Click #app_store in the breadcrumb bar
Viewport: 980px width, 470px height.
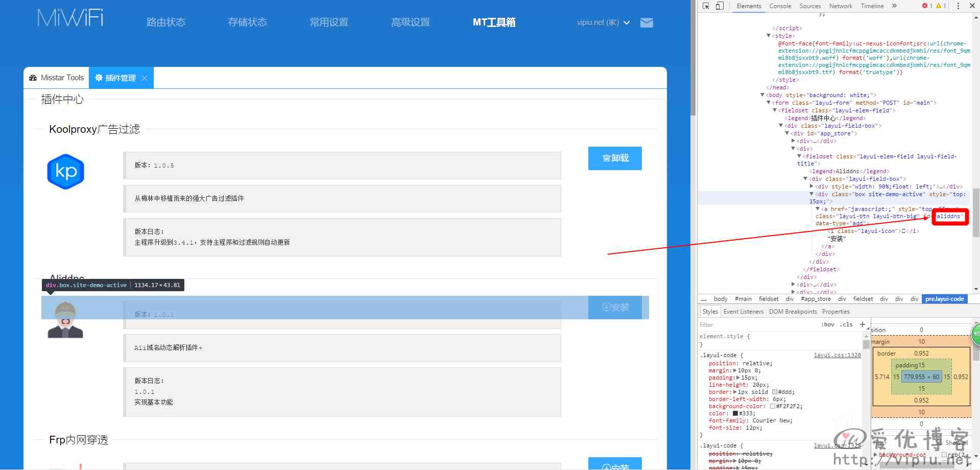coord(816,299)
